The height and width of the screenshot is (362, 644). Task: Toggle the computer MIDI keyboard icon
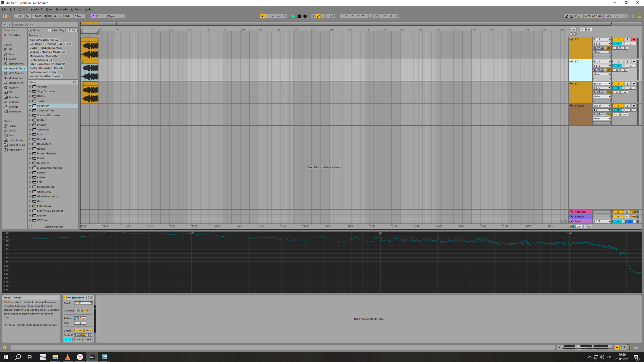tap(571, 16)
